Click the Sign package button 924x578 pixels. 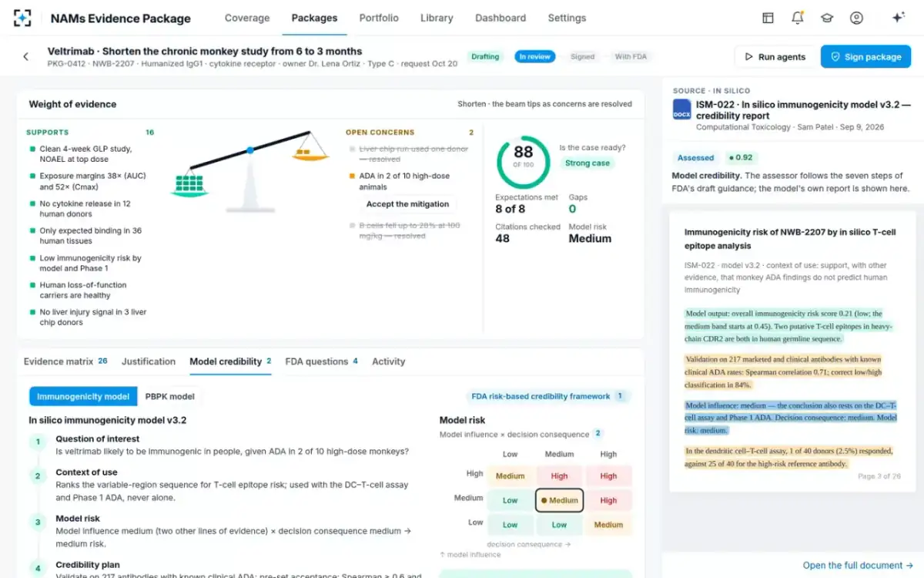click(x=865, y=56)
